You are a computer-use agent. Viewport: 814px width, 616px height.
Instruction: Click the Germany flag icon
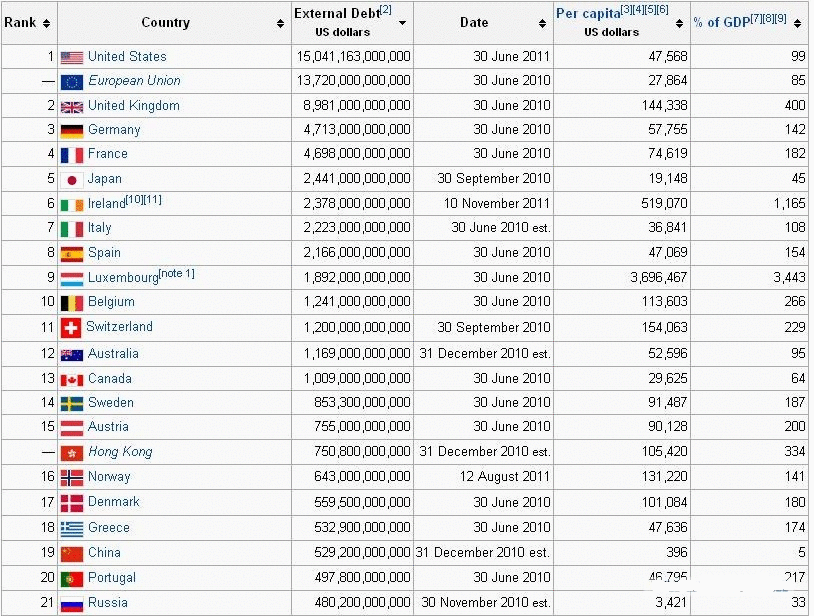72,131
